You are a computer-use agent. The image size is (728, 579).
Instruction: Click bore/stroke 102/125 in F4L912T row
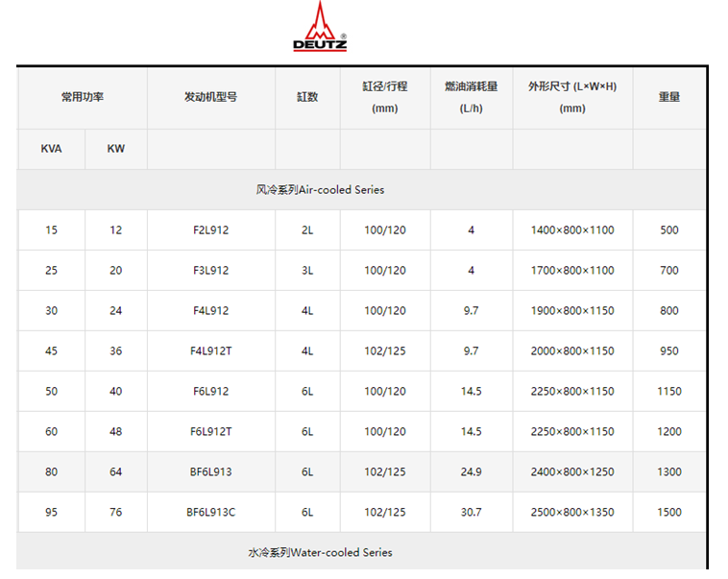pos(385,351)
